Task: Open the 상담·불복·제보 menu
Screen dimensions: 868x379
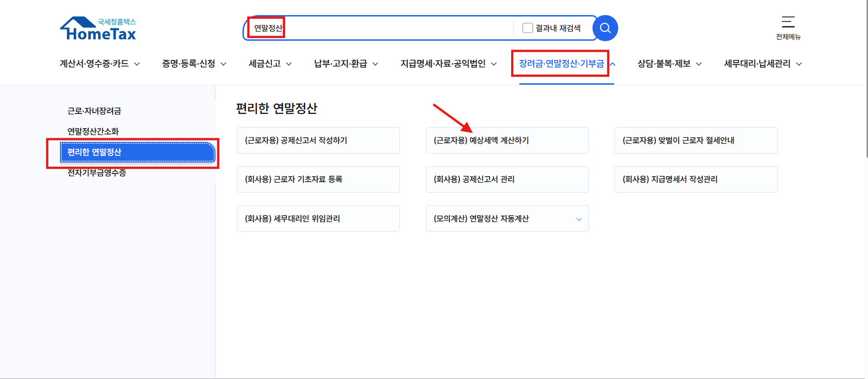Action: pos(664,64)
